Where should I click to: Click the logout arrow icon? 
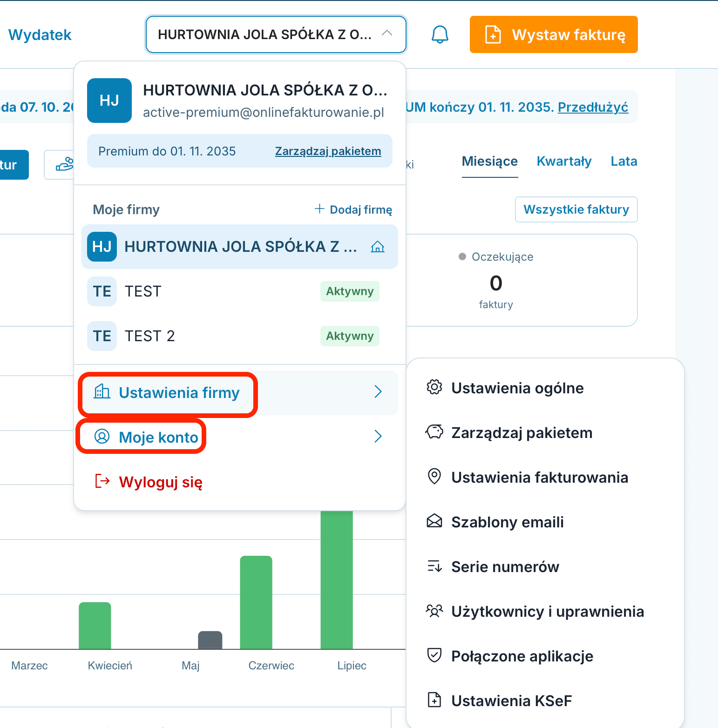point(102,481)
